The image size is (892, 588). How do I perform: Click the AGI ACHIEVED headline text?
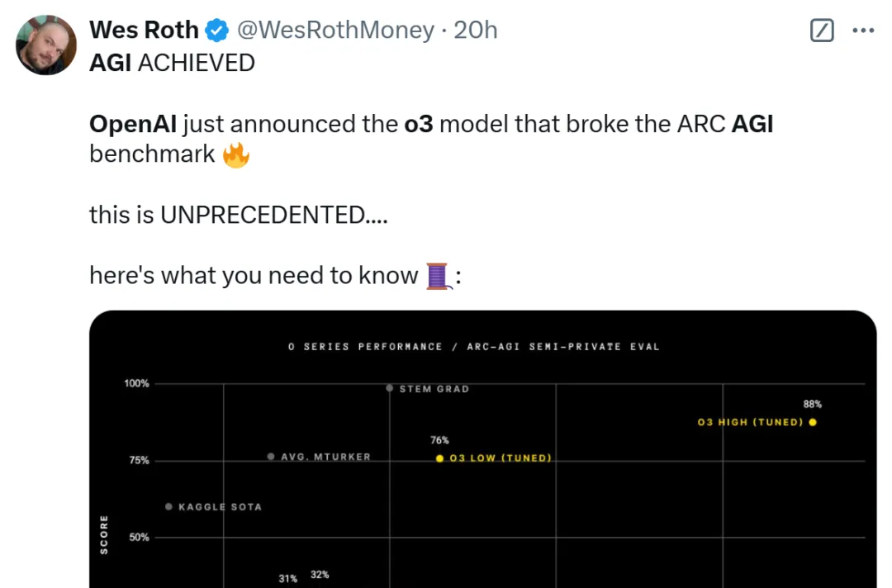[172, 63]
